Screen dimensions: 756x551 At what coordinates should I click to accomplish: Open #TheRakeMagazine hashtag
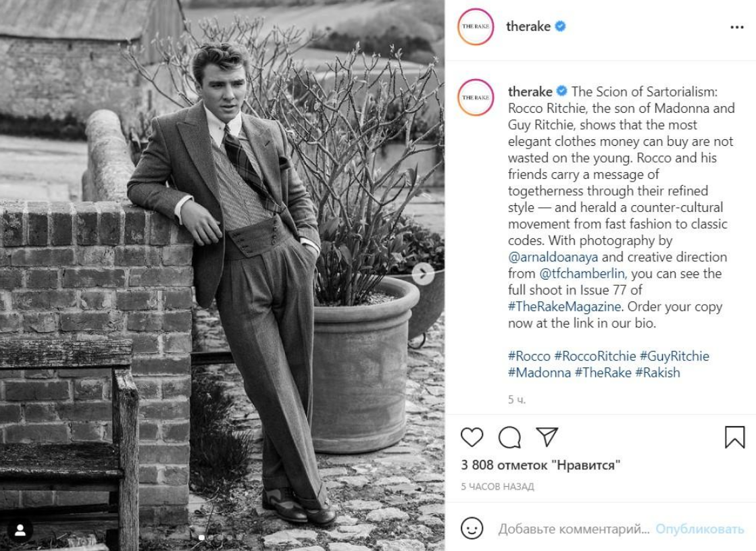pos(563,307)
